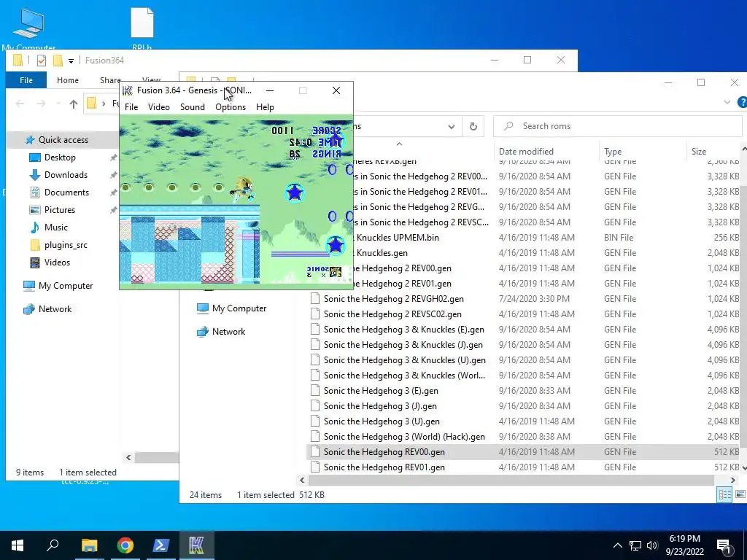The height and width of the screenshot is (560, 747).
Task: Click properties checkmark icon in Fusion364 title bar
Action: [x=42, y=61]
